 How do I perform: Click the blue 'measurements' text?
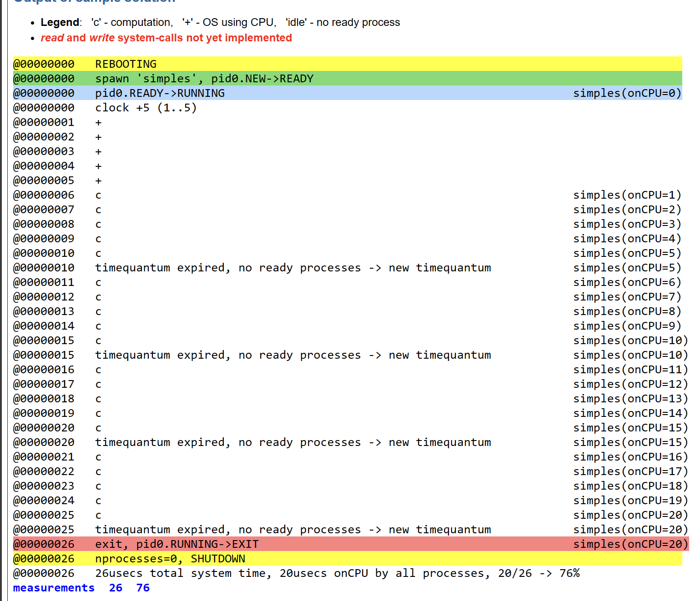[54, 588]
